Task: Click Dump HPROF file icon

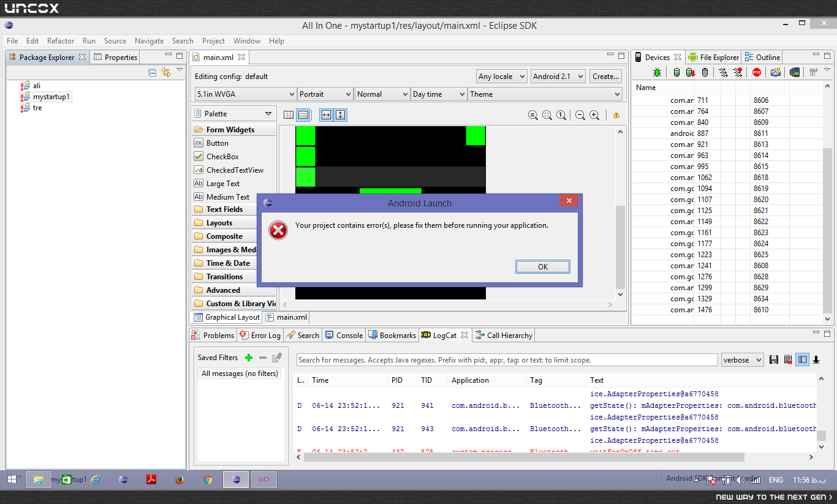Action: pyautogui.click(x=690, y=72)
